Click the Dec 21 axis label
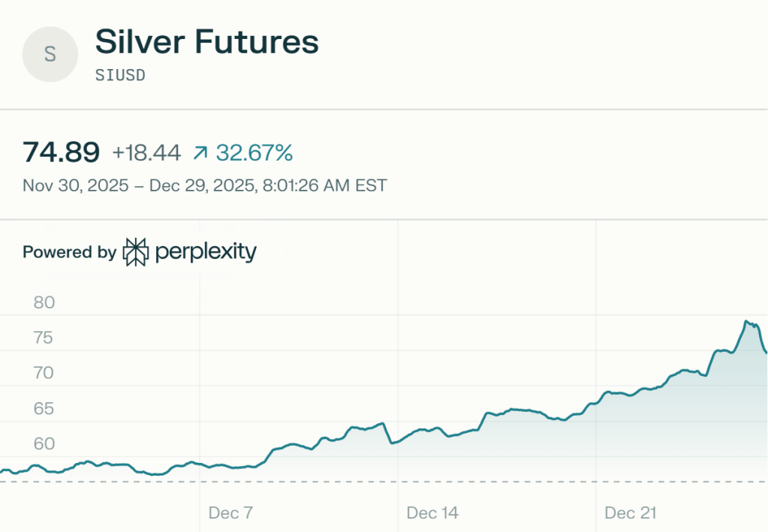768x532 pixels. coord(631,513)
